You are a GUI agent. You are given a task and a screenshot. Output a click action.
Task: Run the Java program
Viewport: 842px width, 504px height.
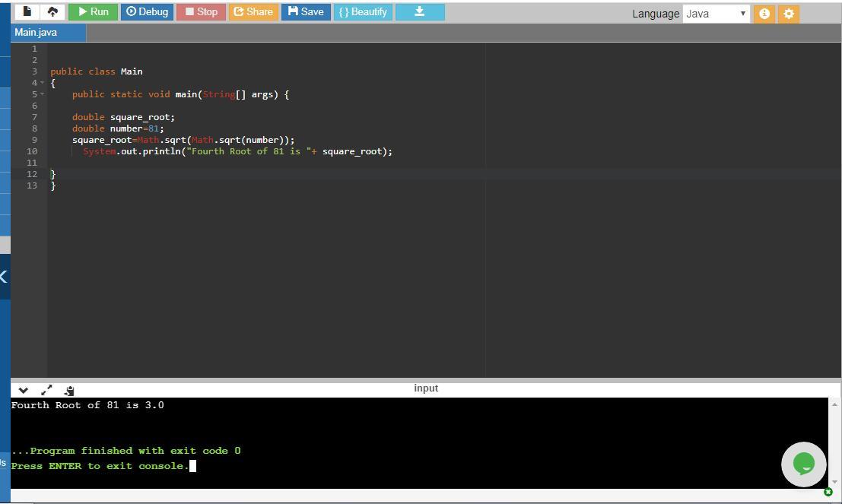93,11
